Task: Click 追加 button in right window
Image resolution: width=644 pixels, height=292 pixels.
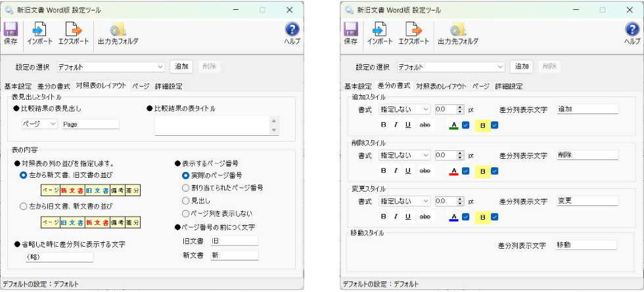Action: point(522,66)
